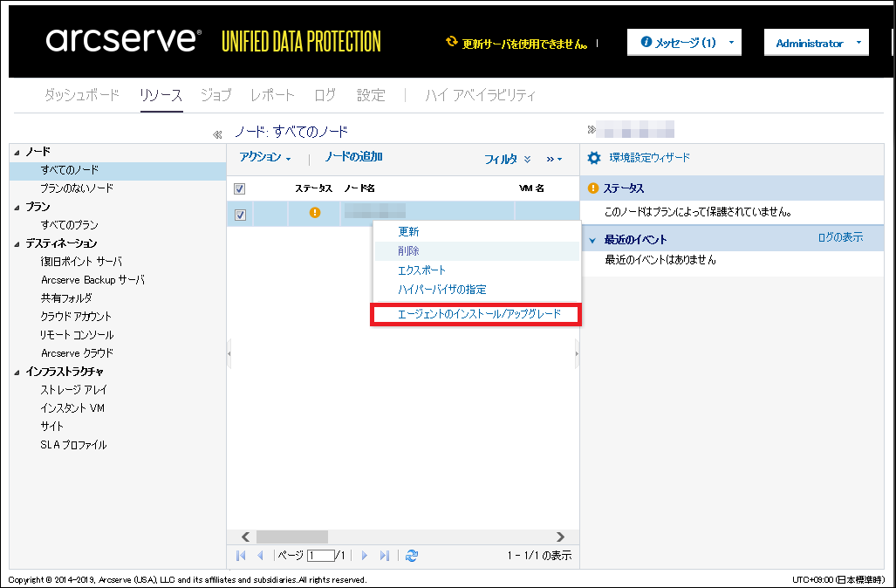896x588 pixels.
Task: Toggle the select-all nodes header checkbox
Action: click(240, 188)
